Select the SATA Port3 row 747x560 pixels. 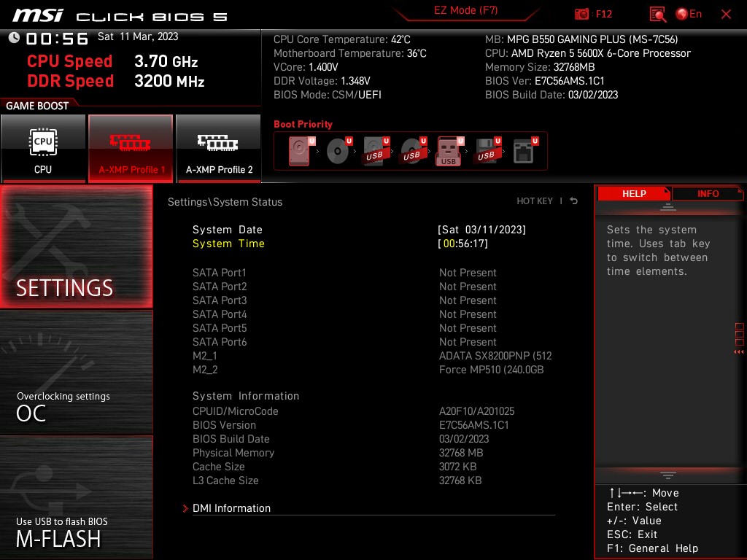point(344,300)
